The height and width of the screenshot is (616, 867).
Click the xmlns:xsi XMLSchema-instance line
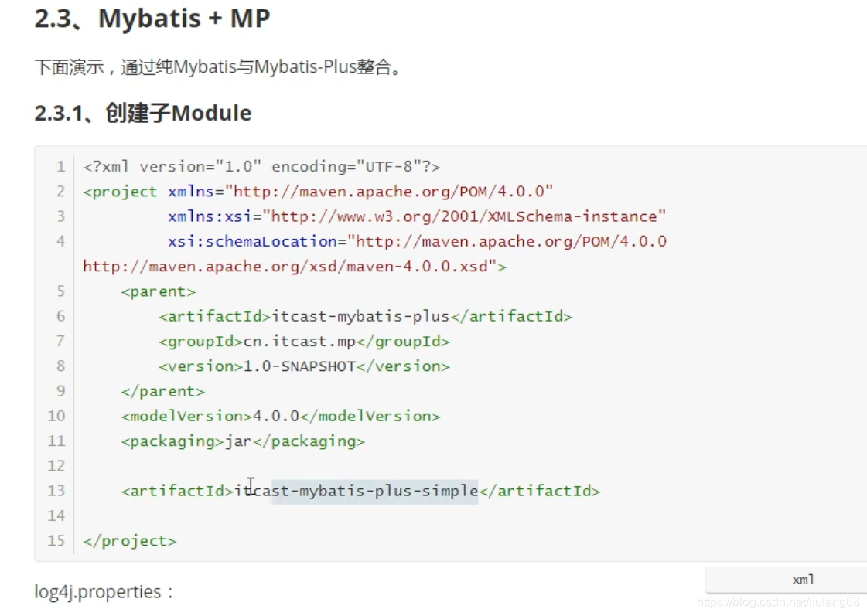pos(417,216)
